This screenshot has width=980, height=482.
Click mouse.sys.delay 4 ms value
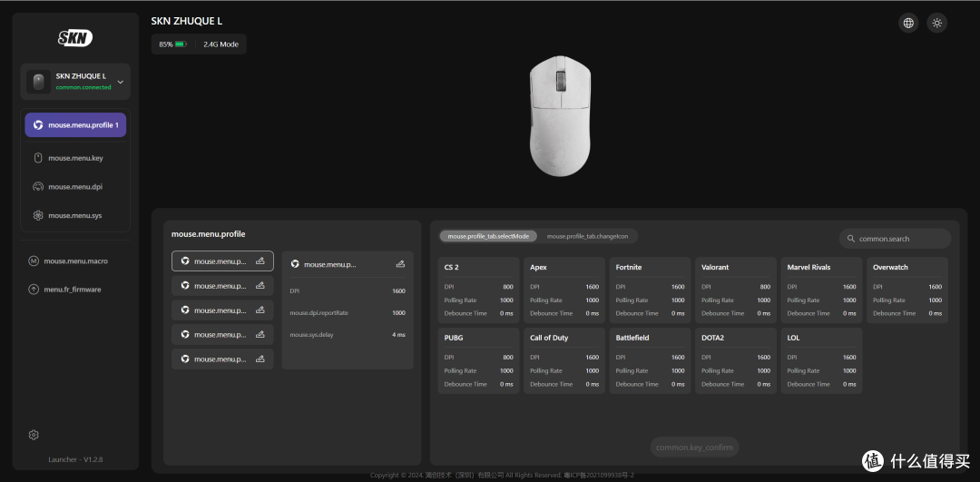398,334
